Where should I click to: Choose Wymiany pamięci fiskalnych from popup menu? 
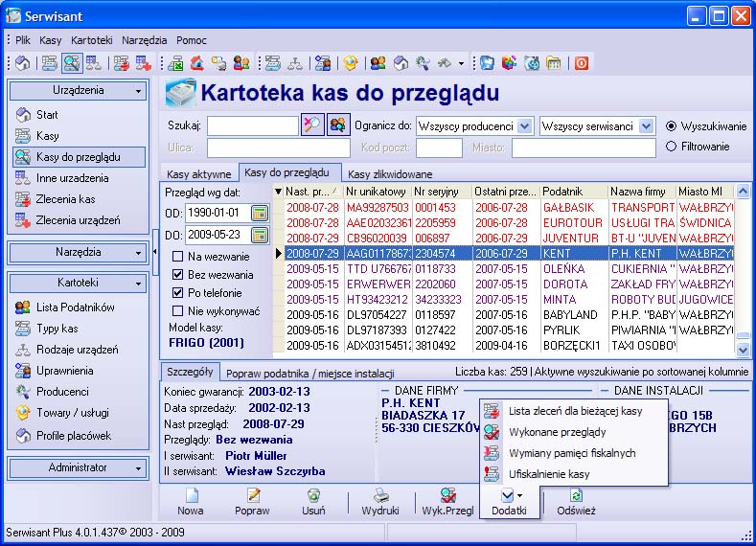[571, 452]
